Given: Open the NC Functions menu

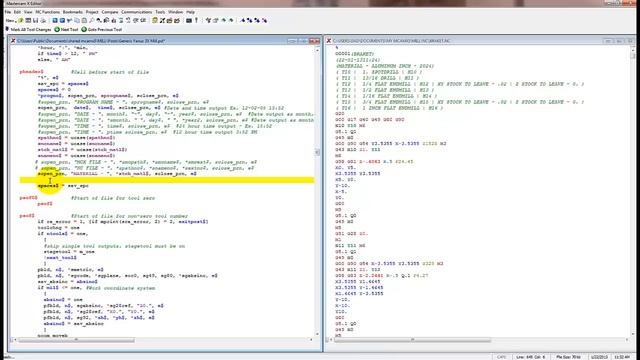Looking at the screenshot, I should coord(47,12).
